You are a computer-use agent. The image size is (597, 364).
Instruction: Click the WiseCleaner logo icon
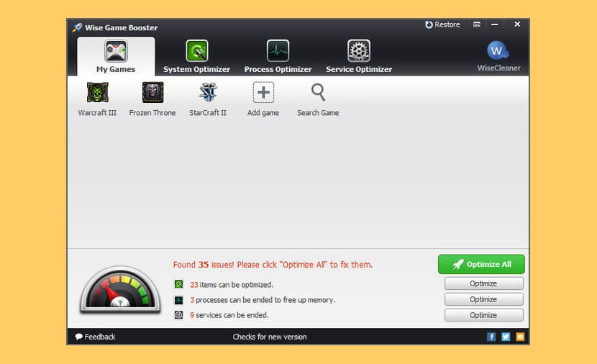tap(498, 50)
